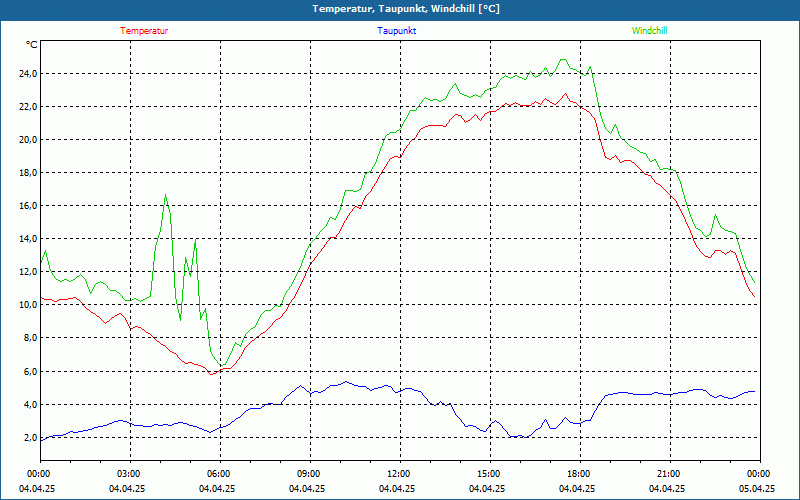Image resolution: width=800 pixels, height=500 pixels.
Task: Click the 22,0 y-axis value
Action: tap(29, 107)
